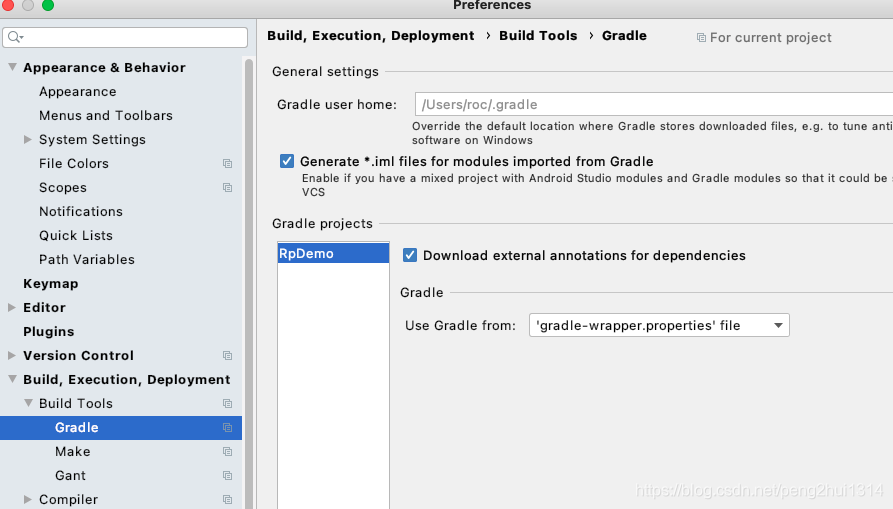Open Notifications settings
This screenshot has height=509, width=893.
point(81,211)
